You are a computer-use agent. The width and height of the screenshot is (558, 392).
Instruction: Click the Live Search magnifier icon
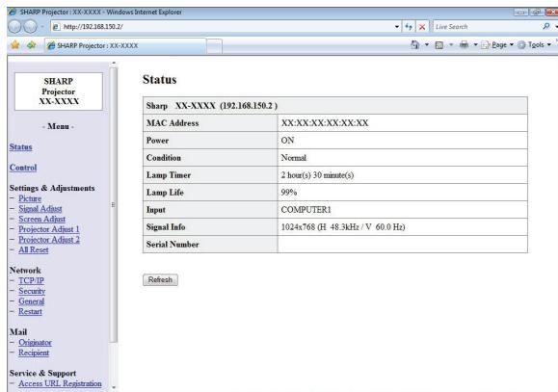[546, 26]
